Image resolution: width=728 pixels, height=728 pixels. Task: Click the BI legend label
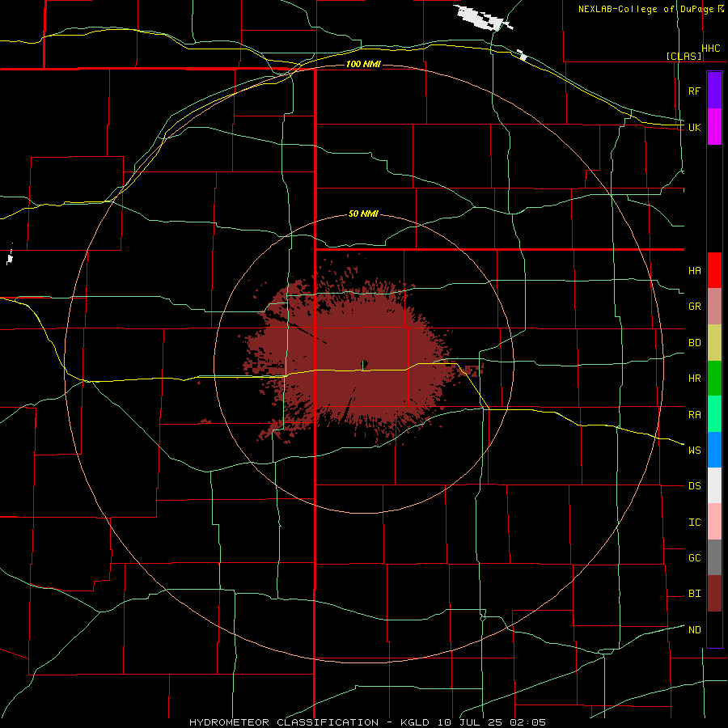click(694, 594)
